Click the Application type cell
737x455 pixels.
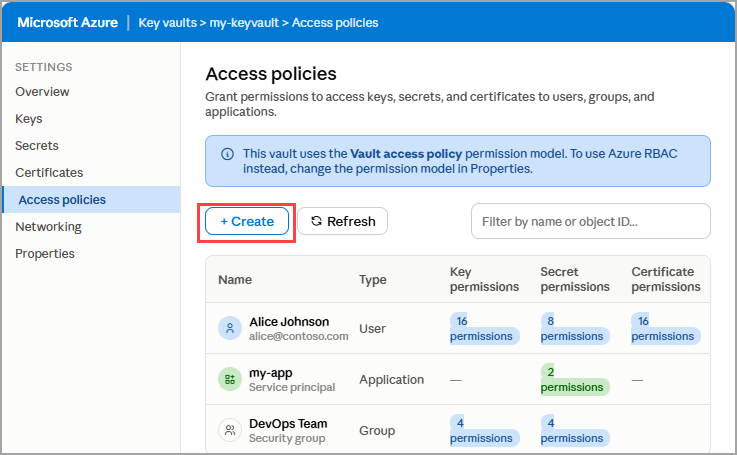click(392, 379)
